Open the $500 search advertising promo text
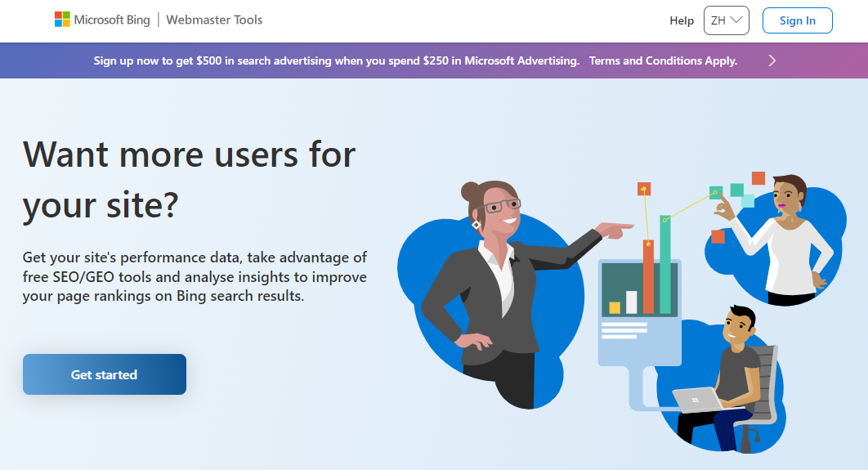 point(336,60)
